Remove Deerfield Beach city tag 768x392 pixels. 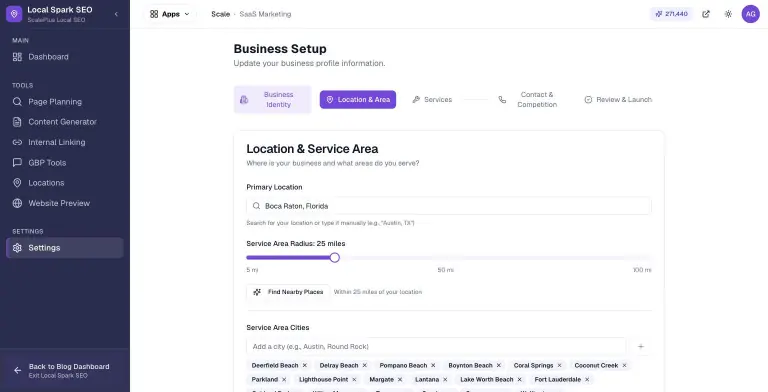305,366
